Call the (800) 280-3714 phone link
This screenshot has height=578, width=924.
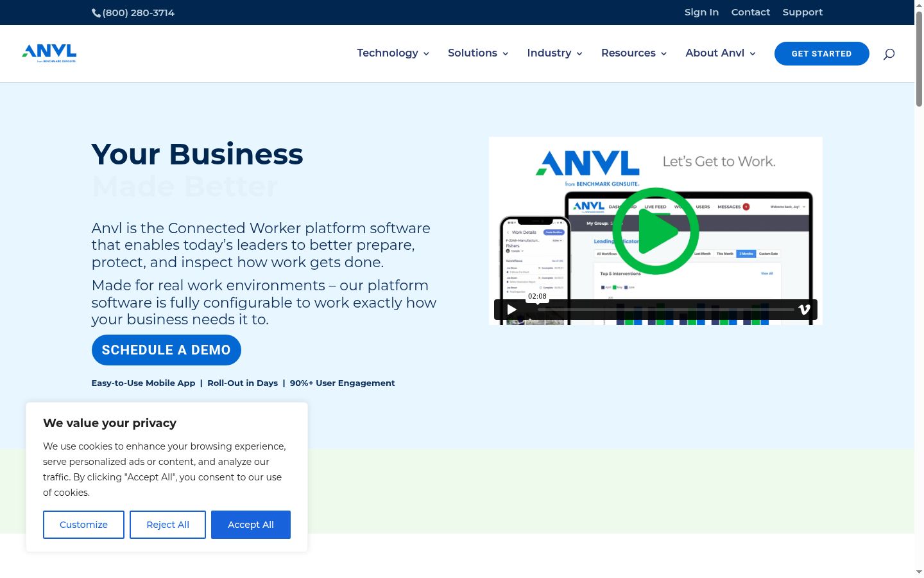138,13
